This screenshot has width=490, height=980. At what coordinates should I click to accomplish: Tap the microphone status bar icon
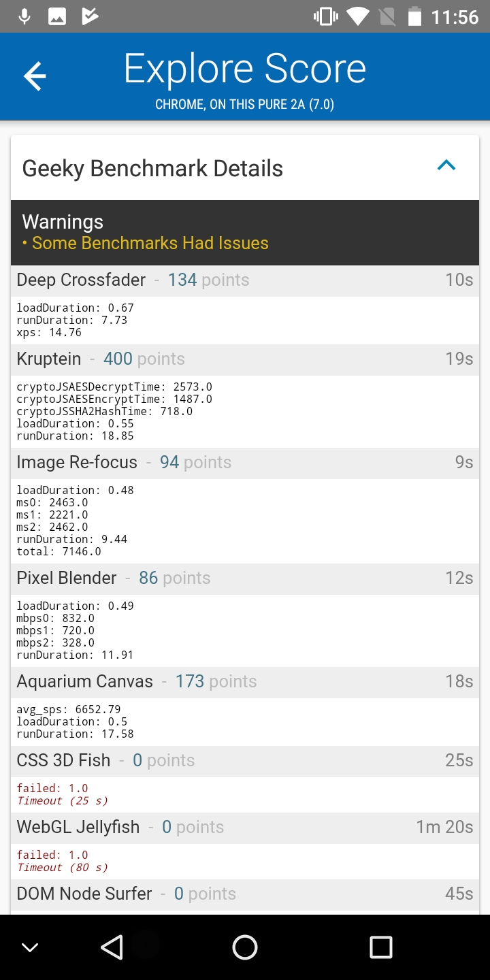click(x=24, y=16)
